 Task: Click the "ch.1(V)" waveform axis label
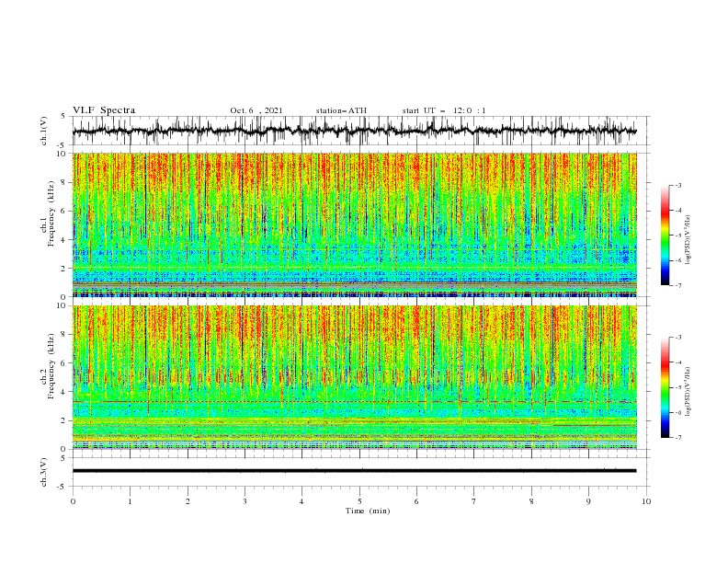tap(44, 131)
